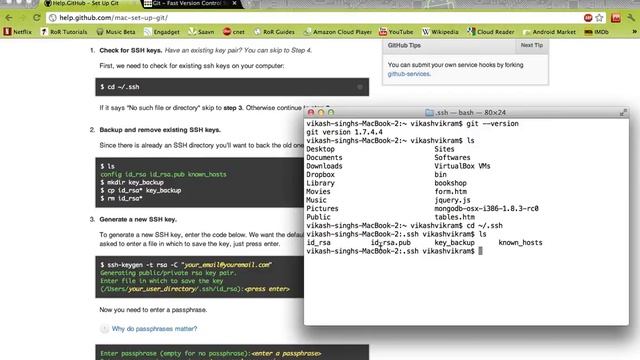
Task: Click 'mongodb-osx-i386-1.8.3-rc0' in the terminal
Action: pyautogui.click(x=486, y=208)
